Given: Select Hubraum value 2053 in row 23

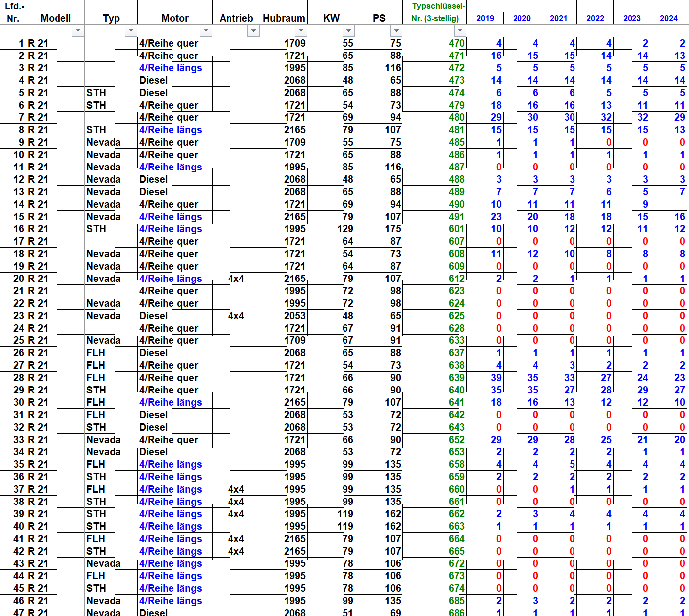Looking at the screenshot, I should [x=294, y=316].
